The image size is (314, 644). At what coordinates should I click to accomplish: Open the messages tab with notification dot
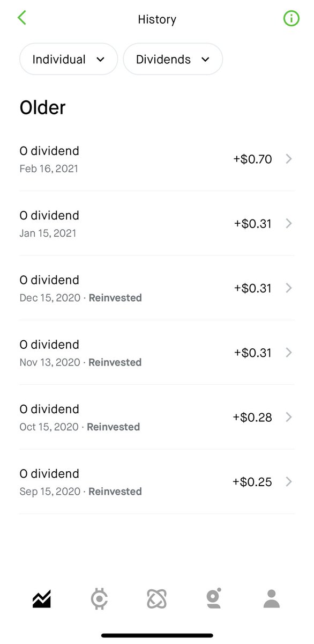point(214,598)
